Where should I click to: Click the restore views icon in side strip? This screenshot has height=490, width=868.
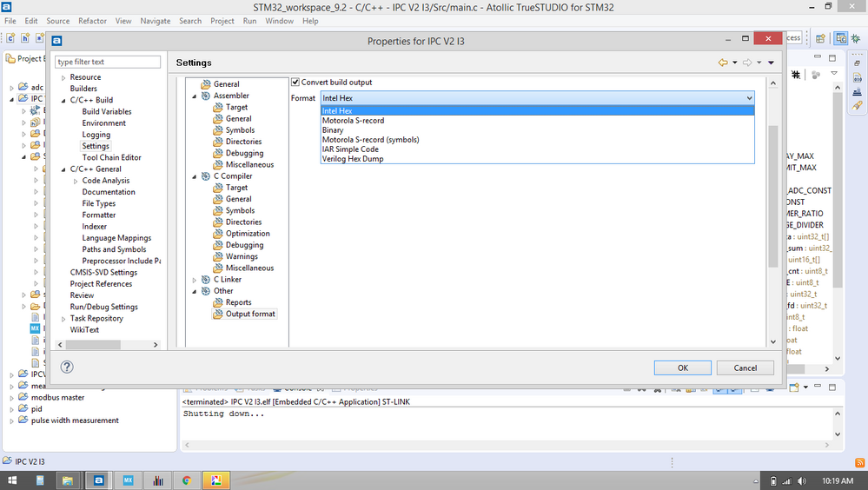(x=857, y=63)
